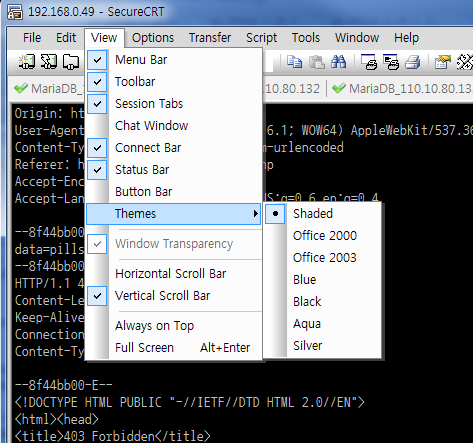Switch to session tab ending 10.80.132
Viewport: 473px width, 443px height.
tap(292, 89)
